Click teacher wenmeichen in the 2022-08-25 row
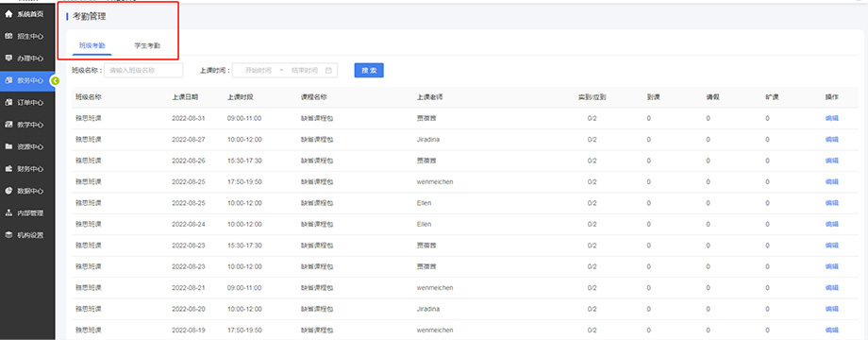The image size is (868, 340). coord(435,181)
